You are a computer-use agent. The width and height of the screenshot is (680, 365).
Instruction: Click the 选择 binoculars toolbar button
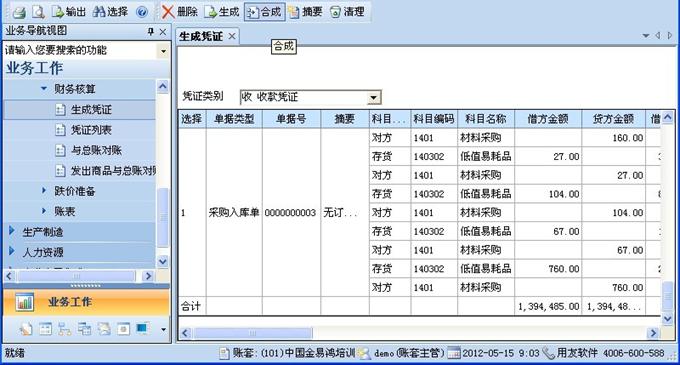[110, 12]
